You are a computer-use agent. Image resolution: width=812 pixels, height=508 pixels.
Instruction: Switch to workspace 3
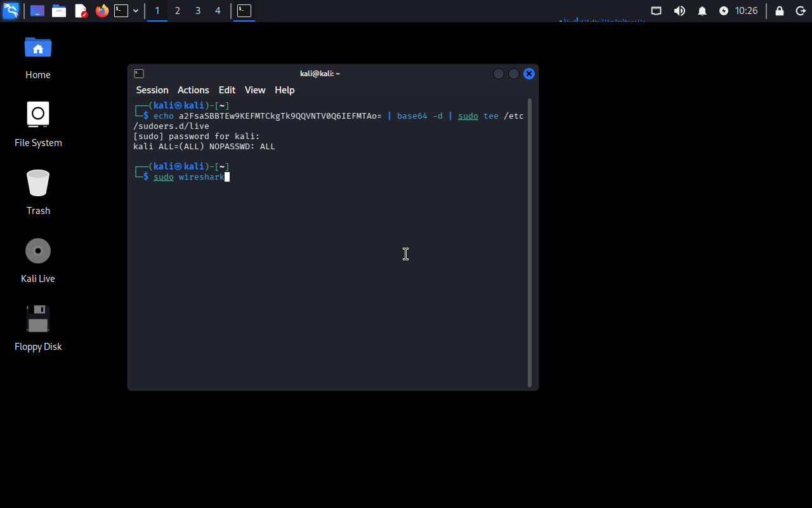(198, 11)
